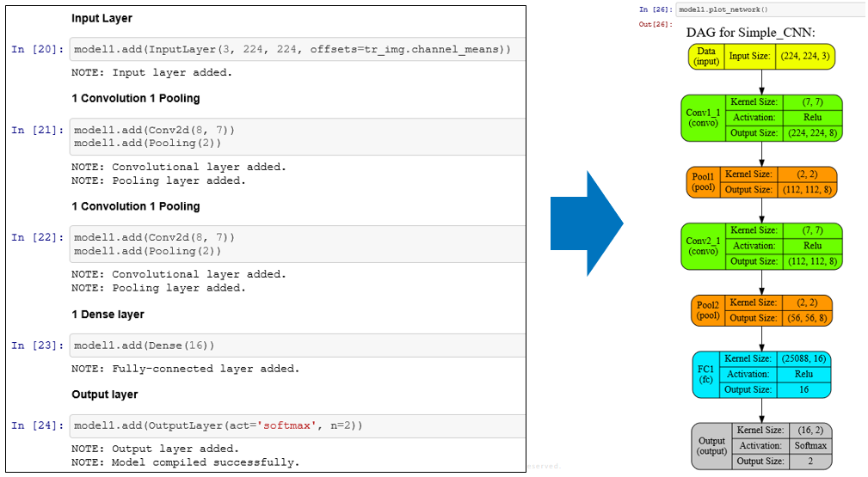Click the green Conv1_1 convolution node
Image resolution: width=868 pixels, height=477 pixels.
coord(761,118)
